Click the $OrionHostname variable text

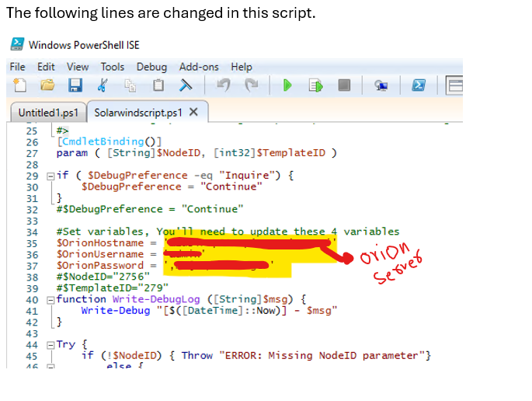100,242
